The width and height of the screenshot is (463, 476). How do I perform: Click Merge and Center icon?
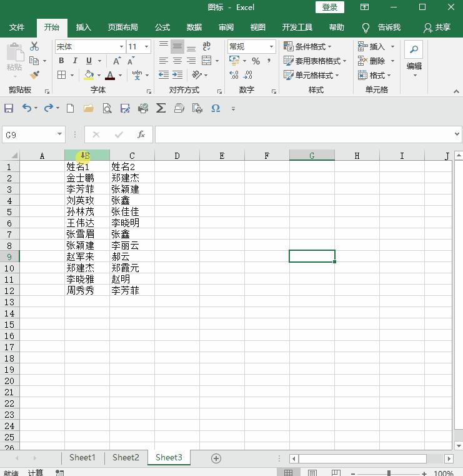click(206, 61)
